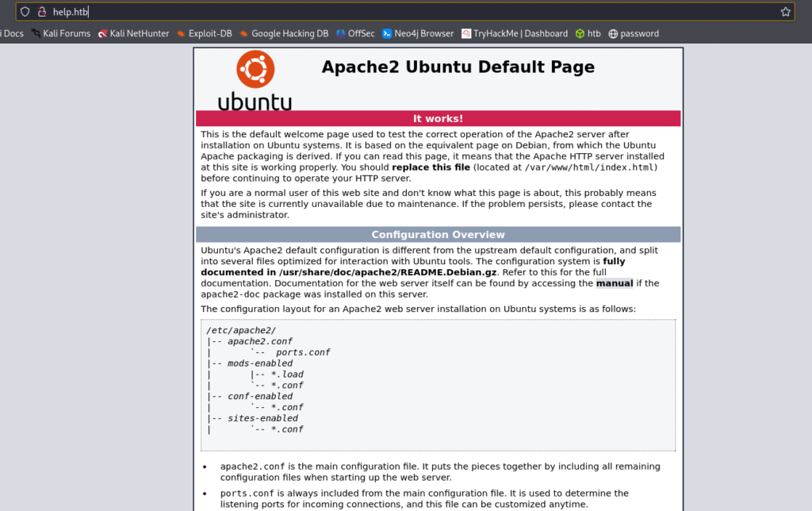812x511 pixels.
Task: Click the shield tracking protection icon
Action: 25,12
